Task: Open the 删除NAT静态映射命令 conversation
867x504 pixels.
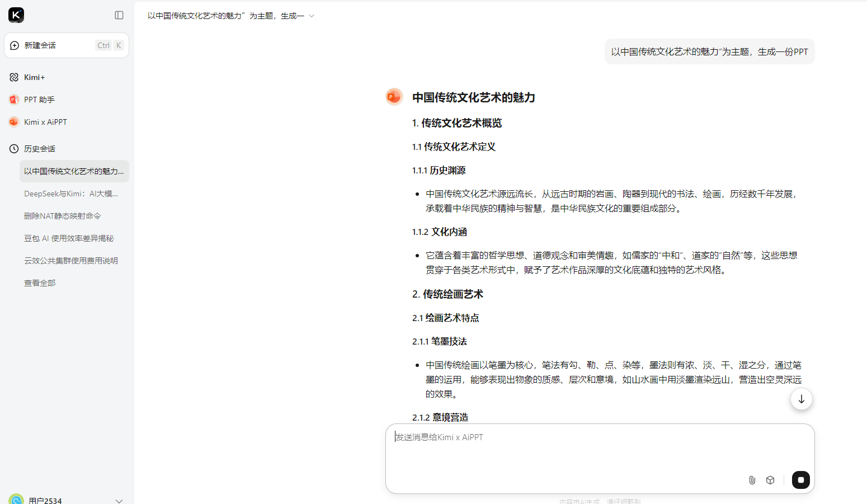Action: (62, 216)
